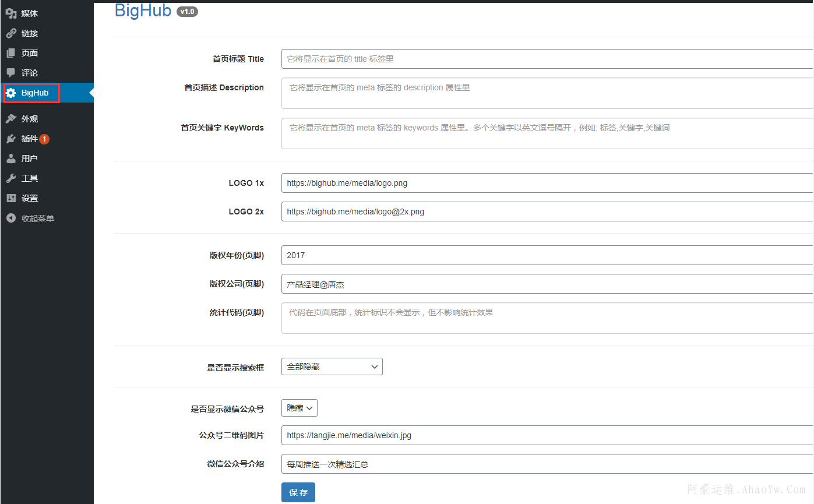
Task: Click the LOGO 1x URL field
Action: coord(548,183)
